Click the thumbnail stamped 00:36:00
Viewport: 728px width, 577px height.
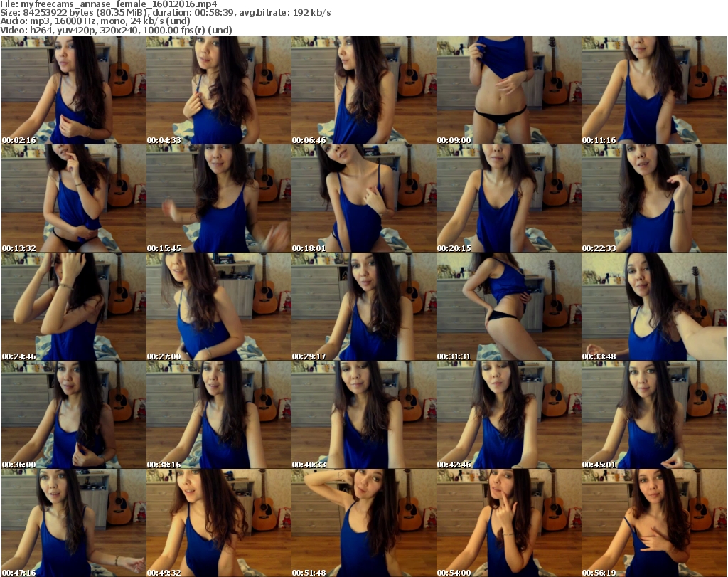pyautogui.click(x=74, y=414)
